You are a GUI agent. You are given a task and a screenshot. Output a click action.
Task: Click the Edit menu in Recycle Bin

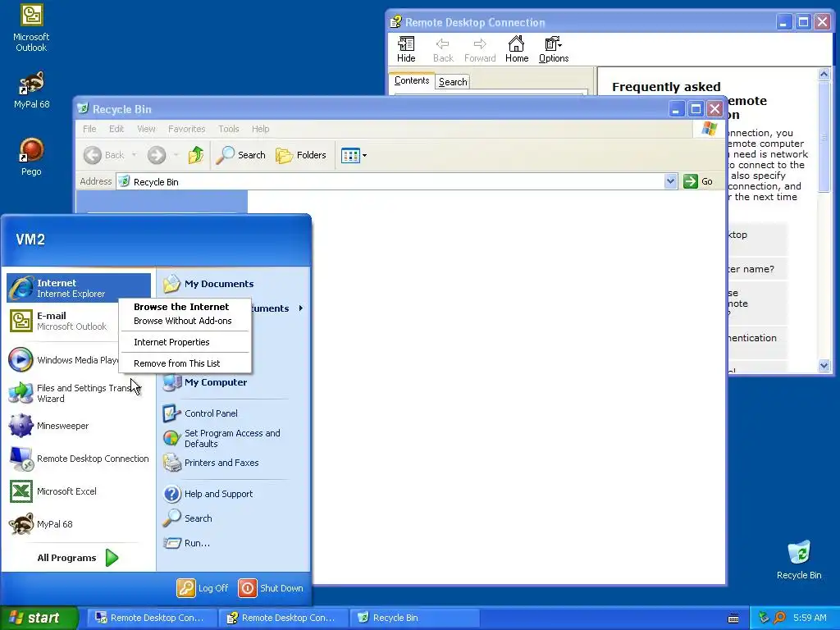[x=116, y=129]
